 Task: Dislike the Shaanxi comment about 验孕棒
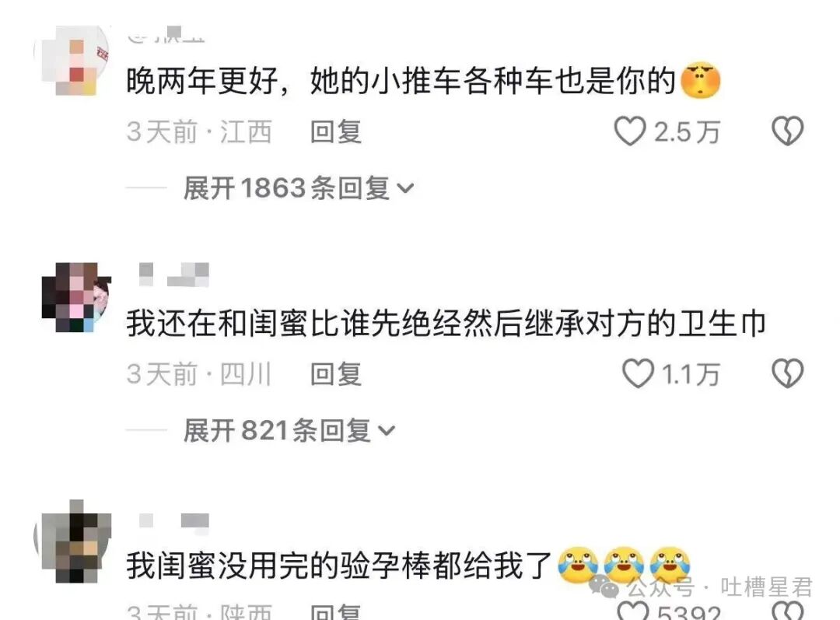click(x=787, y=611)
